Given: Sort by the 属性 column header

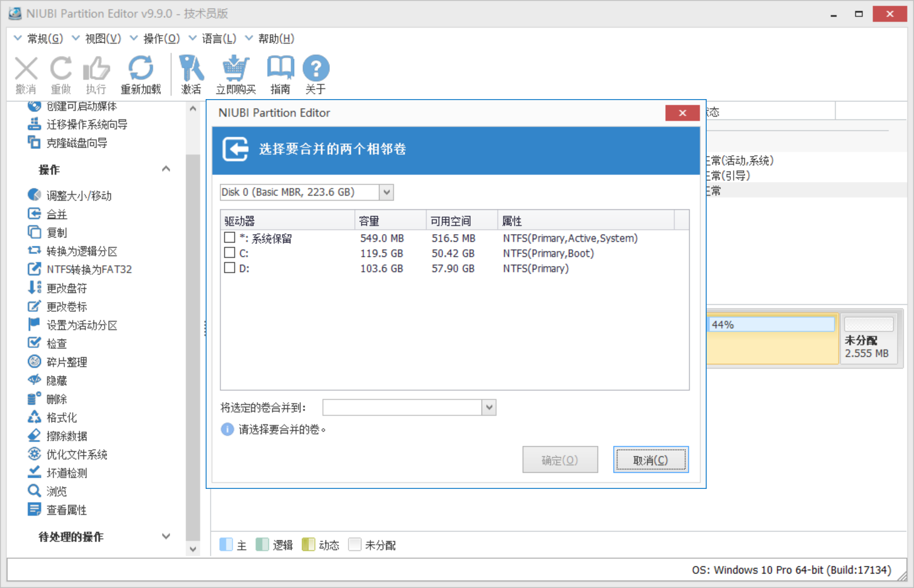Looking at the screenshot, I should click(586, 221).
